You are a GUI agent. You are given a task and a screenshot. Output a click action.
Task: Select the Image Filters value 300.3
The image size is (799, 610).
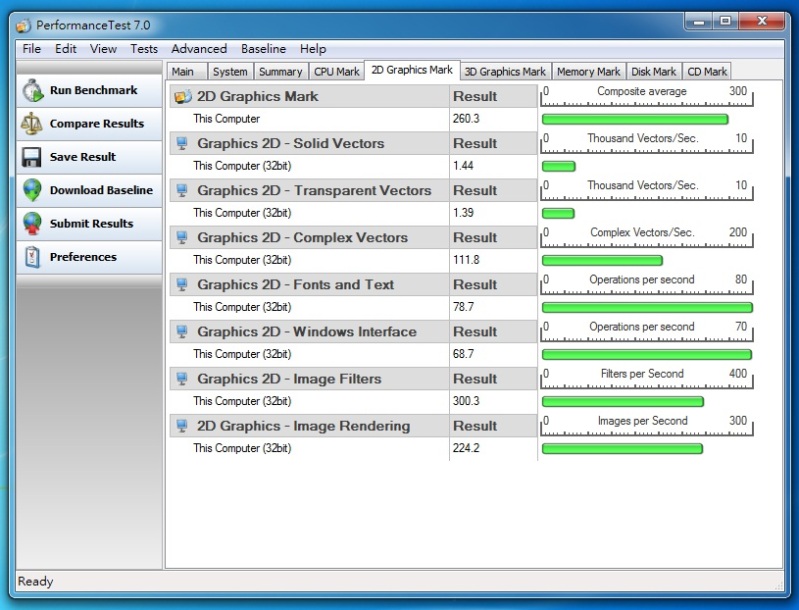pyautogui.click(x=466, y=401)
